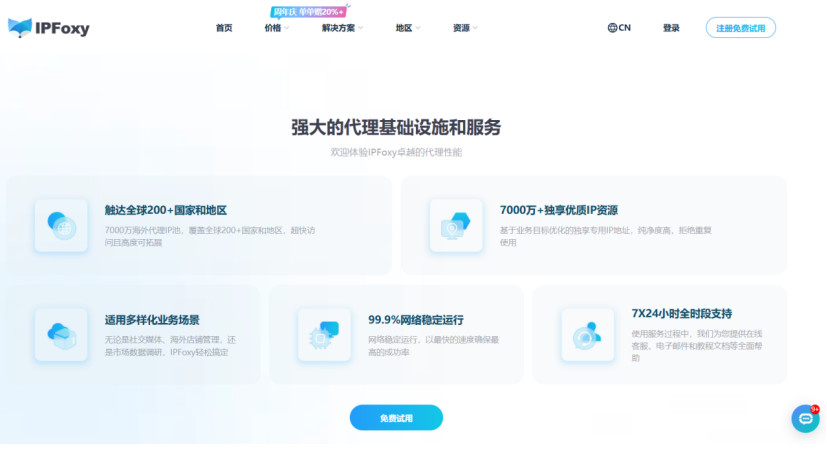Click the 适用多样化业务场景 cloud icon
This screenshot has height=455, width=827.
click(x=60, y=334)
